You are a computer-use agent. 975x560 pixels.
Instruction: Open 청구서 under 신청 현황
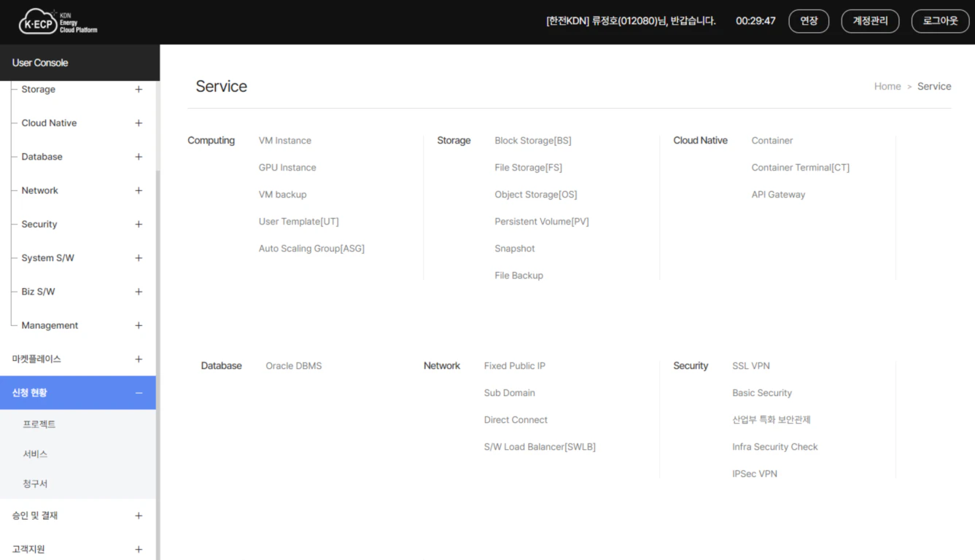point(36,484)
